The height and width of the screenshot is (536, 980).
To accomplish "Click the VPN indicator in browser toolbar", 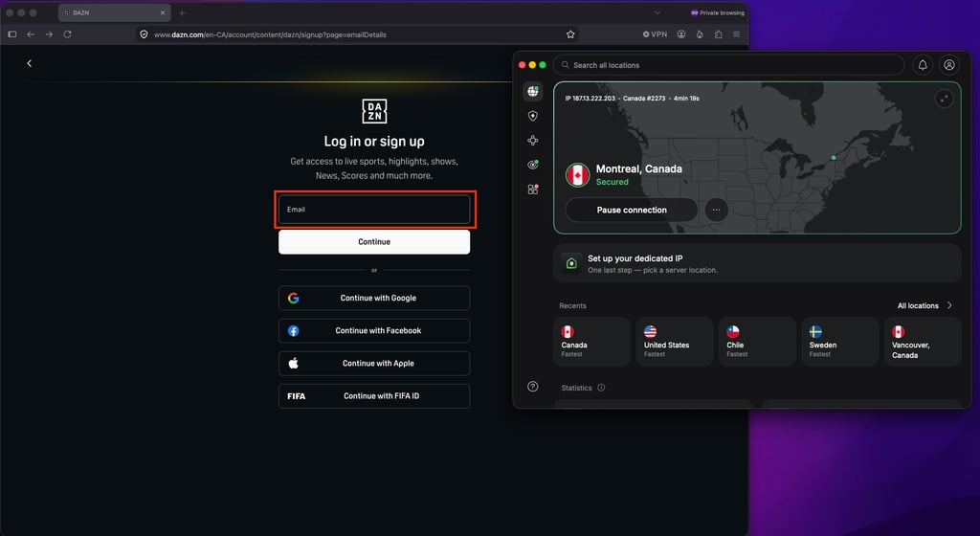I will [655, 34].
